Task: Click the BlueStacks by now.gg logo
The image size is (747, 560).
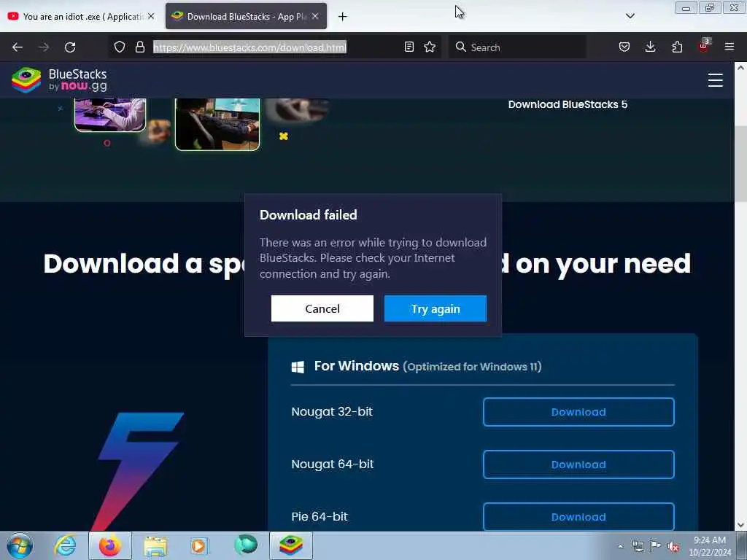Action: [x=60, y=80]
